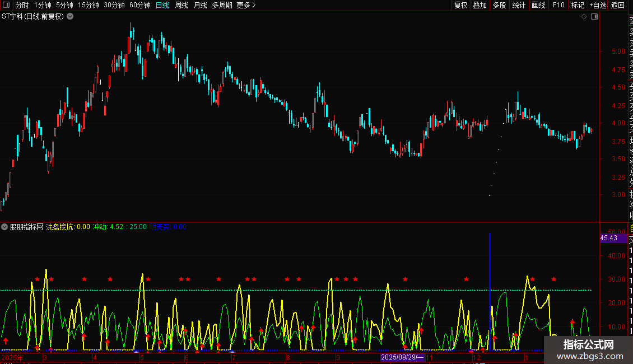The width and height of the screenshot is (633, 364).
Task: Click the 2025/09/29/一 date label
Action: 402,357
